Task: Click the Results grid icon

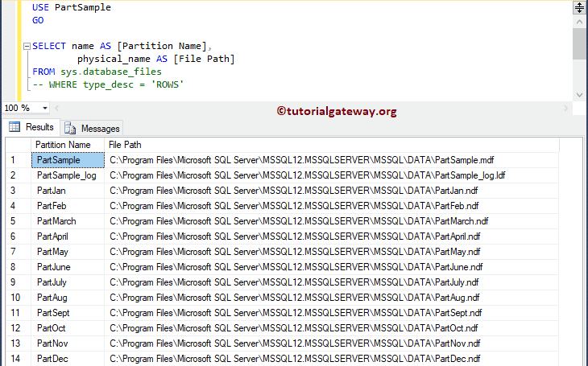Action: pos(14,127)
